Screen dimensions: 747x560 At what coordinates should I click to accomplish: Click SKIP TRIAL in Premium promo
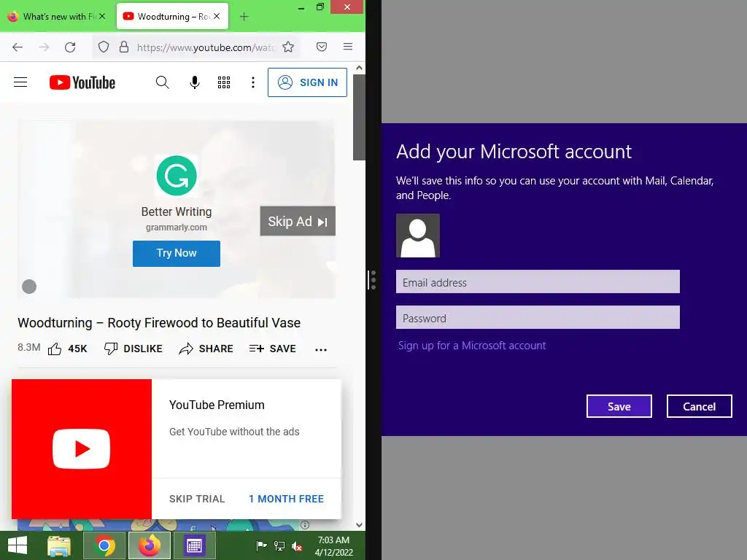point(197,499)
